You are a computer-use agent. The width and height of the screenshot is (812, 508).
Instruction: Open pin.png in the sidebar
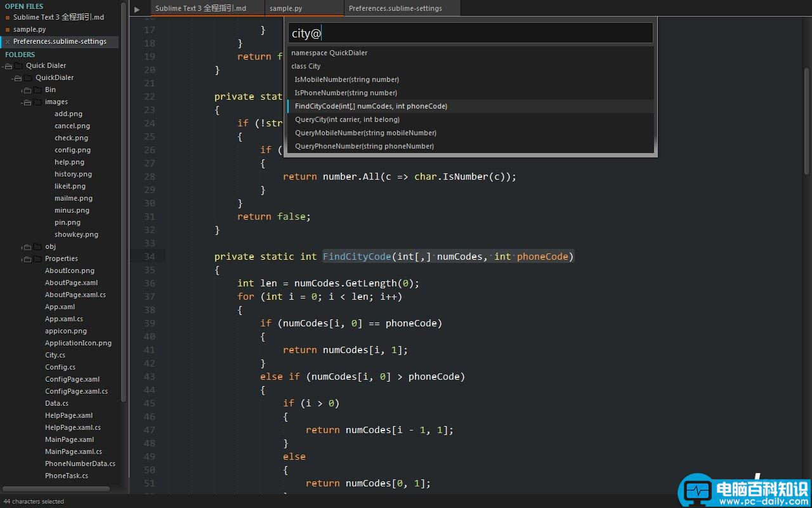tap(67, 223)
